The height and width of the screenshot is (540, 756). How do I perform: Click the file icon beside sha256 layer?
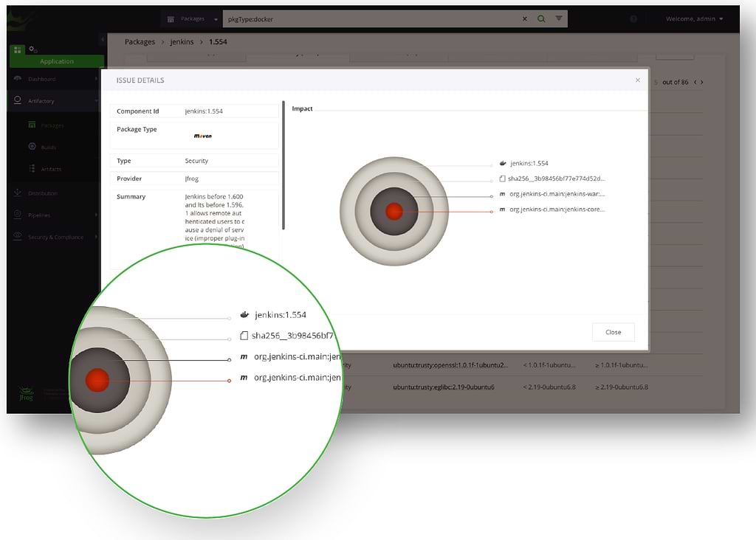click(502, 179)
